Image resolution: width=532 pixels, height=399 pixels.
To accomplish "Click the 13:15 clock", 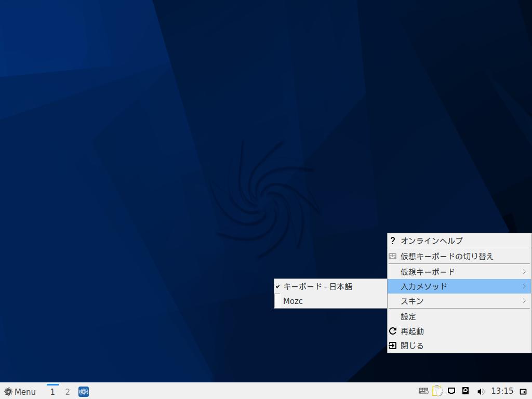I will coord(502,391).
